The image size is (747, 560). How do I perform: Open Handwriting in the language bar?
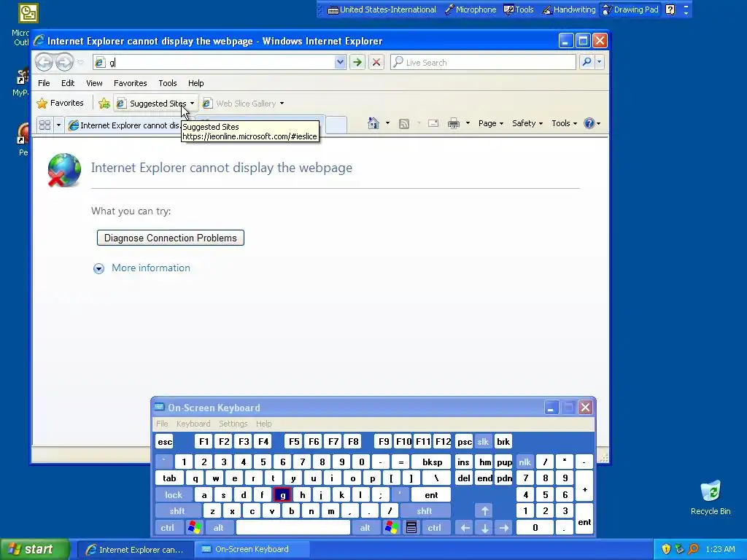569,9
